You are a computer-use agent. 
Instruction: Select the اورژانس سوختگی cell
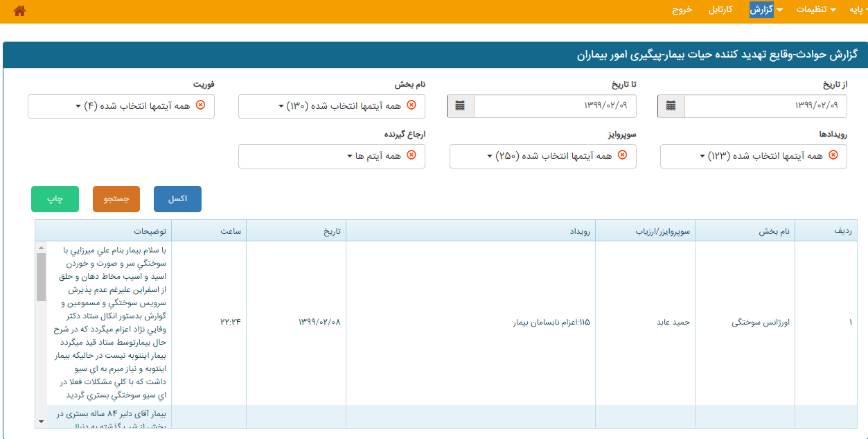point(745,322)
